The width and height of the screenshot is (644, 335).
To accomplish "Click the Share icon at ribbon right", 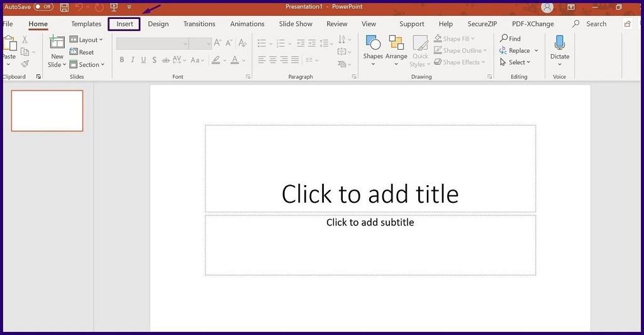I will point(627,24).
